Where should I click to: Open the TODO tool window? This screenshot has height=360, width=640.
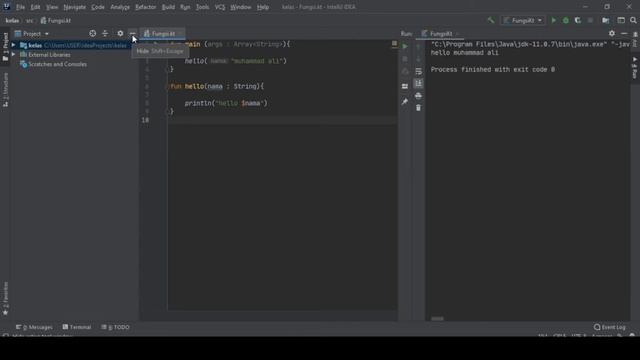point(116,327)
